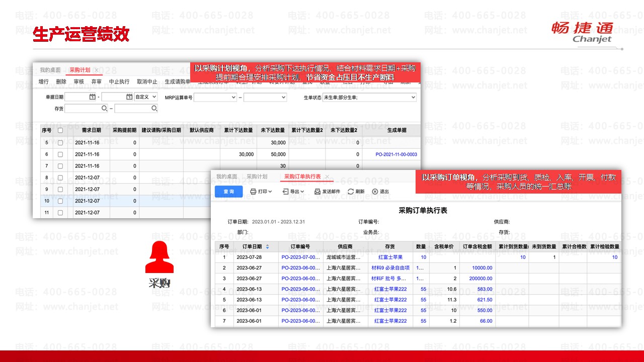Image resolution: width=644 pixels, height=362 pixels.
Task: Open the order number link in row 2023-07-28
Action: tap(300, 257)
